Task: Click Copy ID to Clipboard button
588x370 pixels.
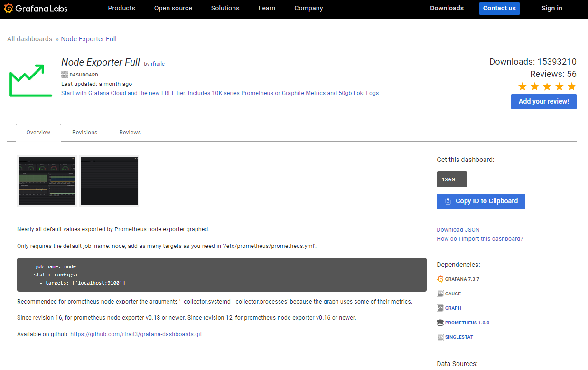Action: pyautogui.click(x=481, y=201)
